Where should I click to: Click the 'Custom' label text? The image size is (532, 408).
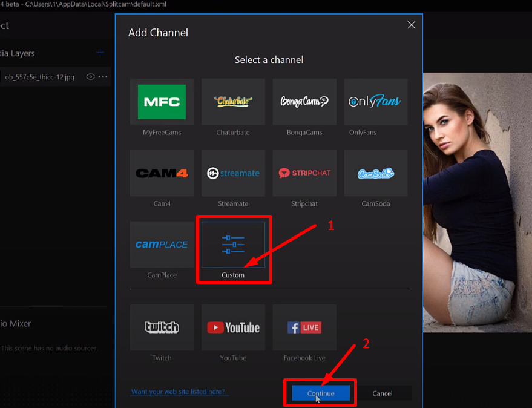[233, 275]
